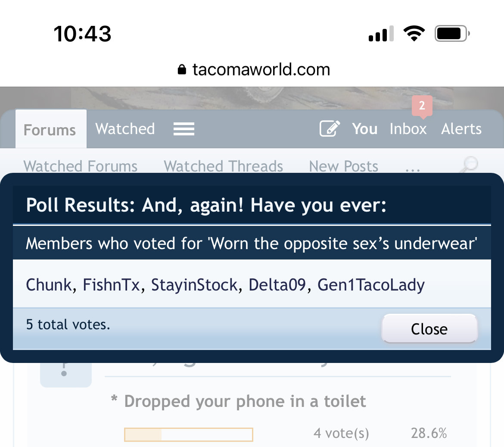Open Gen1TacoLady's member profile link
The height and width of the screenshot is (447, 504).
[371, 285]
